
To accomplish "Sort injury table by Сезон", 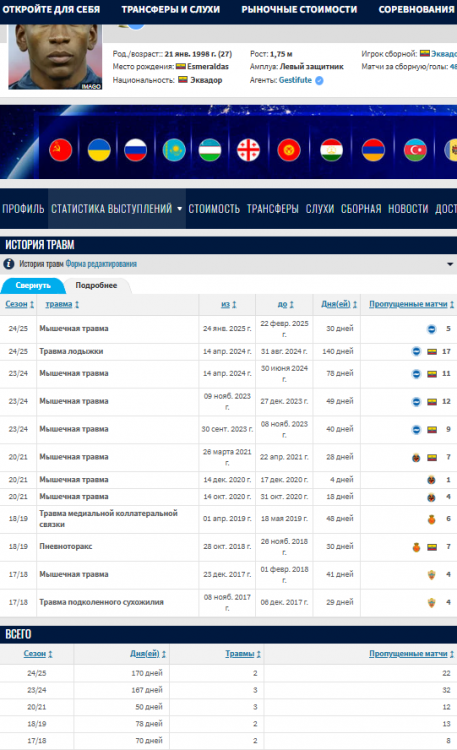I will (20, 304).
